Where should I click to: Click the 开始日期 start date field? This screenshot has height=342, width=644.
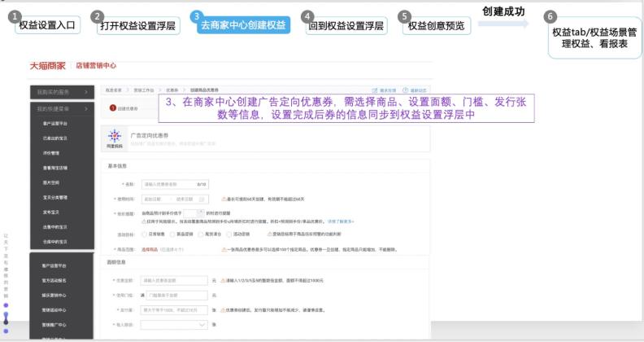[x=152, y=199]
